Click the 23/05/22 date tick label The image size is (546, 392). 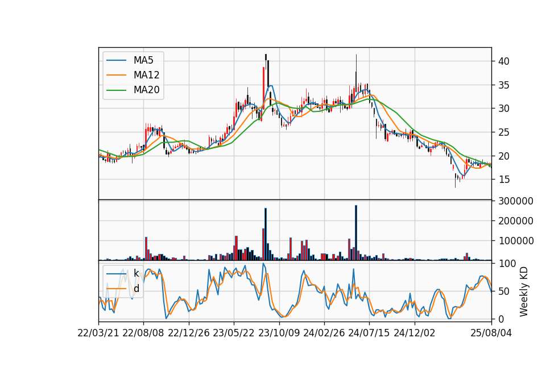coord(234,333)
